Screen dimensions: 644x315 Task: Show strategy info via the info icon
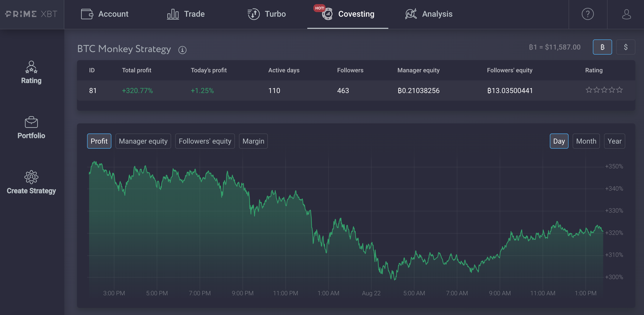click(x=182, y=50)
